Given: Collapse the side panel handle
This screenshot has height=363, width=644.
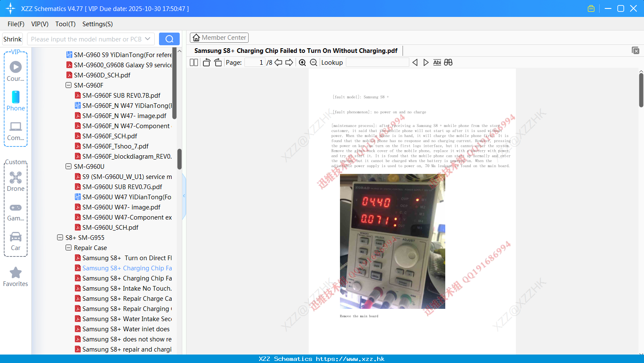Looking at the screenshot, I should point(184,196).
